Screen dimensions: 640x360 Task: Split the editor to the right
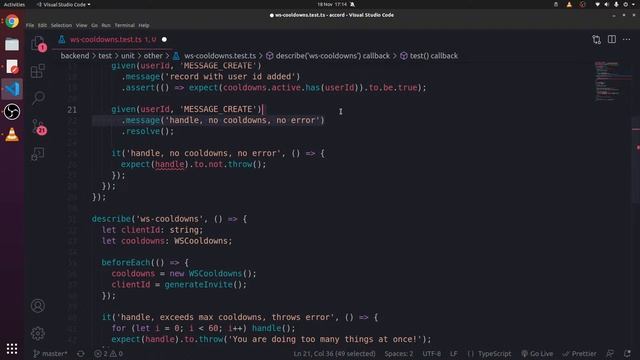[x=611, y=39]
